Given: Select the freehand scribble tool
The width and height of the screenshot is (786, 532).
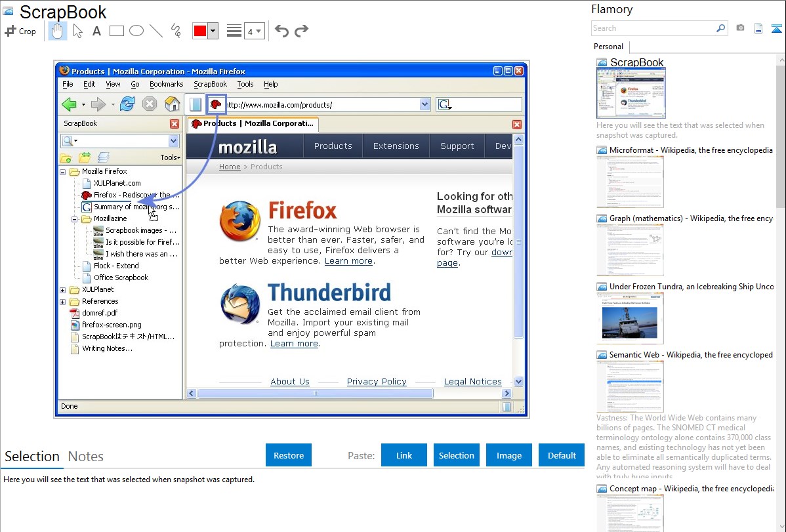Looking at the screenshot, I should (176, 31).
